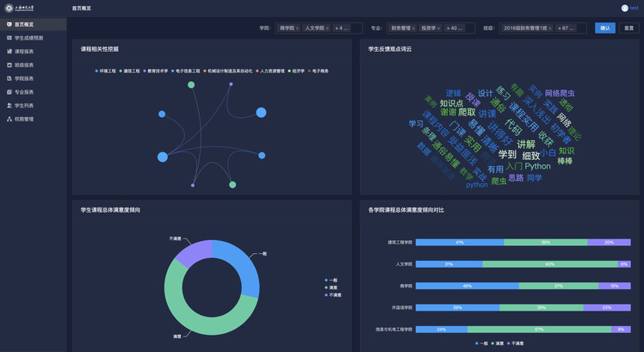The image size is (644, 352).
Task: Click the 确认 button
Action: click(x=604, y=28)
